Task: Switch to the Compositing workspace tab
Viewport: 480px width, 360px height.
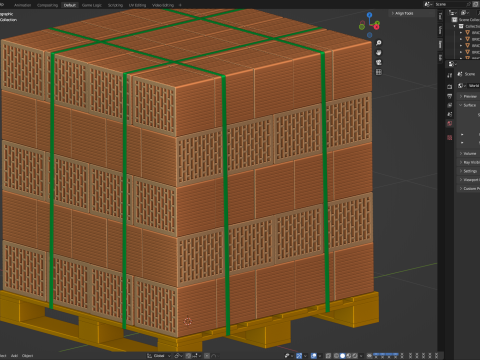Action: click(x=47, y=5)
